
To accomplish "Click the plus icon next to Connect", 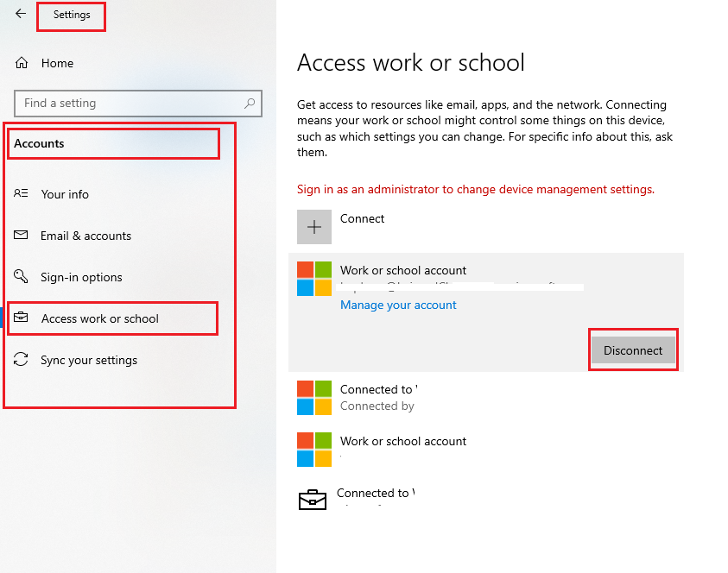I will point(314,227).
